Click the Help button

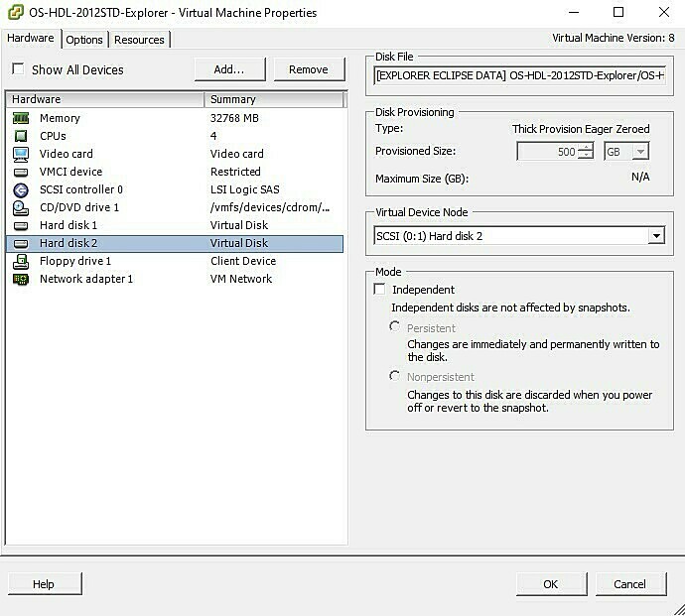(x=44, y=584)
